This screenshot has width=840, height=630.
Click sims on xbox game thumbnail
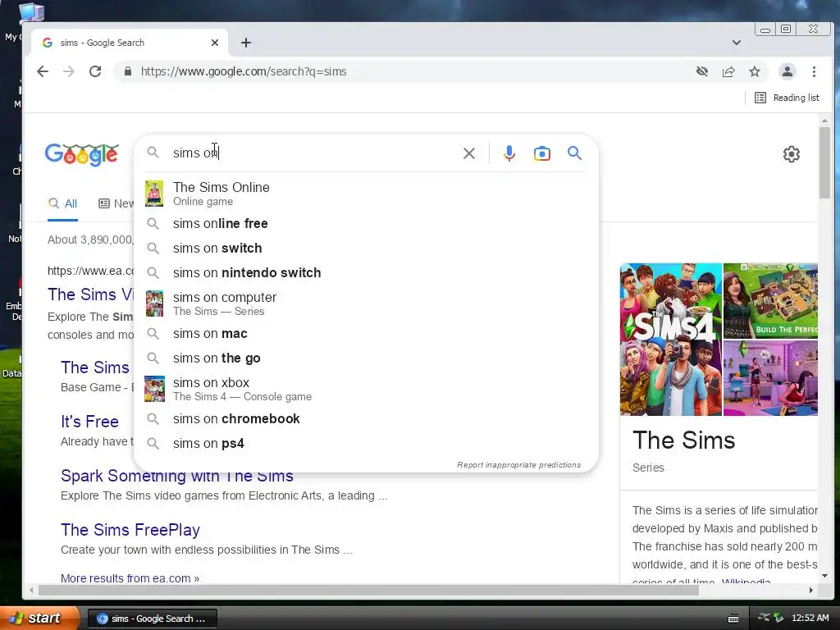(154, 389)
